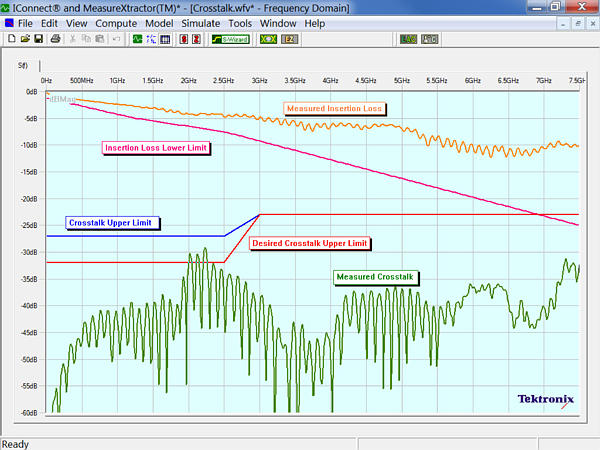The image size is (600, 450).
Task: Click the Measured Insertion Loss label
Action: pos(334,109)
